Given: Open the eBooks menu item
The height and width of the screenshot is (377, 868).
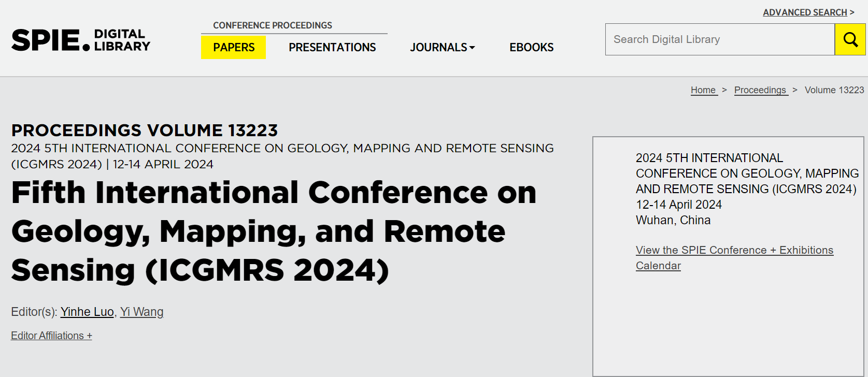Looking at the screenshot, I should coord(531,47).
